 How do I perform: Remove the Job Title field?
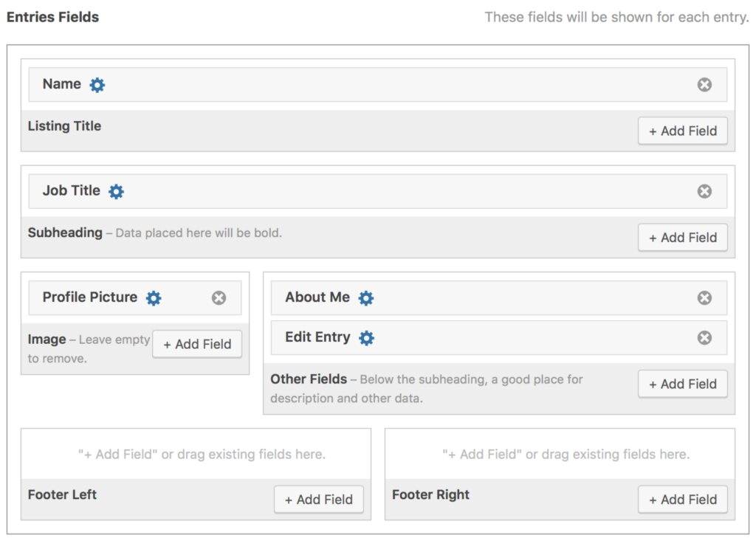tap(704, 191)
